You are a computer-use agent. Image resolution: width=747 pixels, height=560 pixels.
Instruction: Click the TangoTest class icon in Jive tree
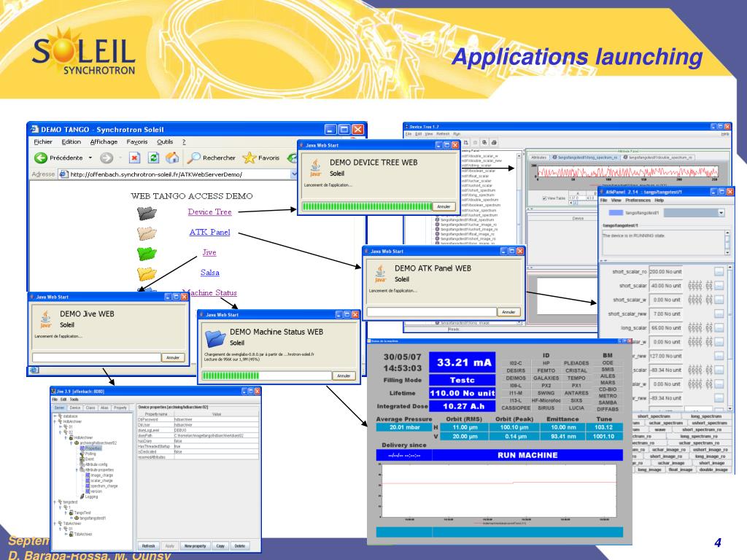71,513
